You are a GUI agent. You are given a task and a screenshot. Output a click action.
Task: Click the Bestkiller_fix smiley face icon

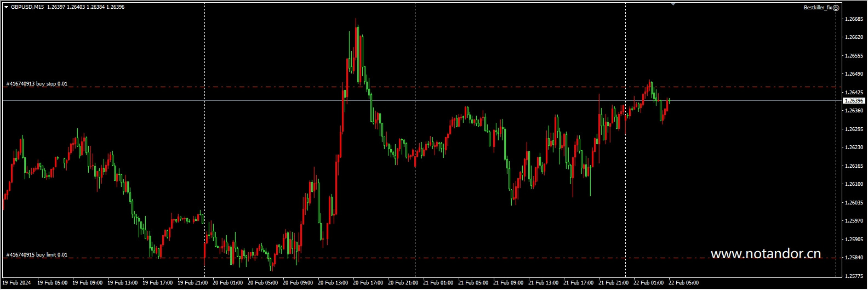click(x=836, y=8)
